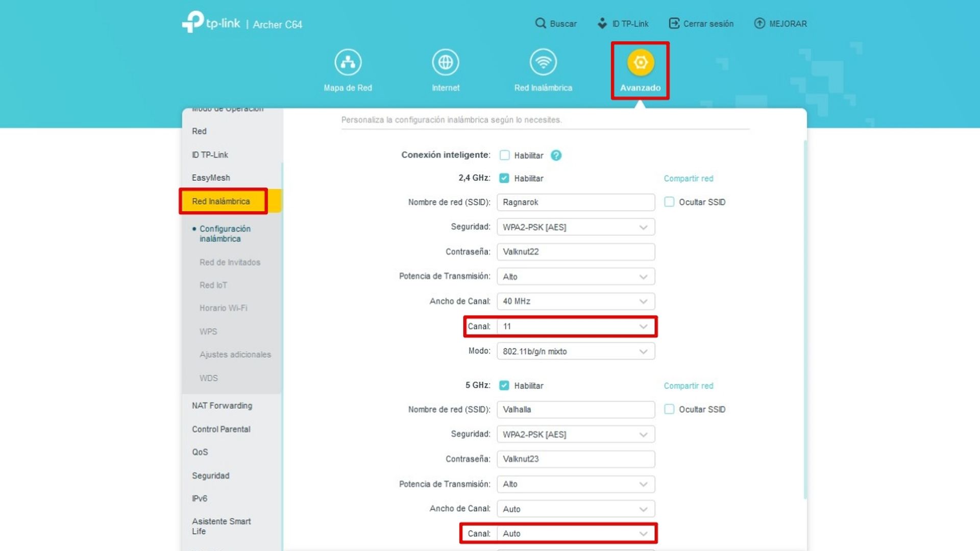Select the Internet globe icon
Viewport: 980px width, 551px height.
(x=446, y=61)
